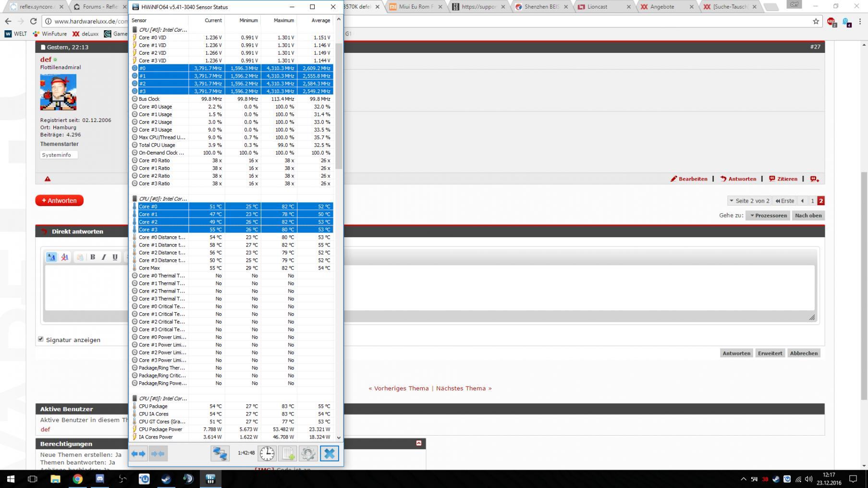Switch to the Lioncast tab
The width and height of the screenshot is (868, 488).
coord(604,7)
